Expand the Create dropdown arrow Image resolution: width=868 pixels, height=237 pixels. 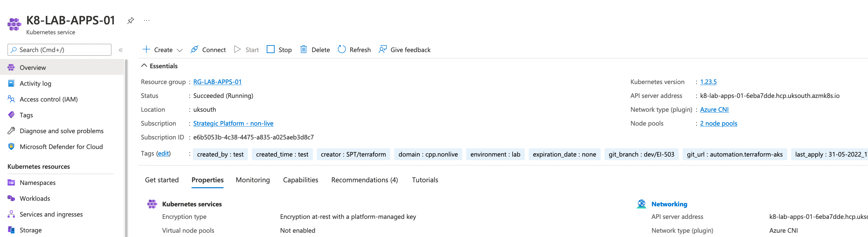tap(180, 50)
